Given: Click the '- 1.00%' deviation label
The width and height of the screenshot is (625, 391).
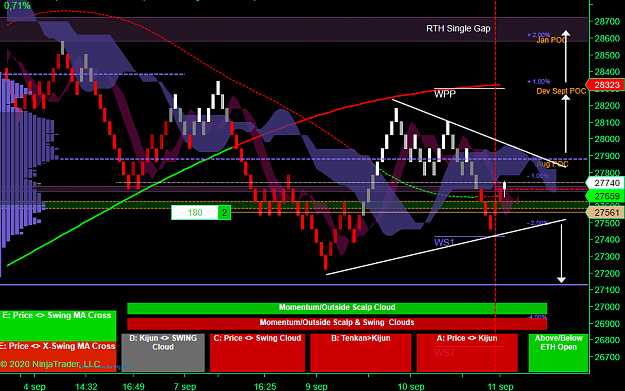Looking at the screenshot, I should point(537,176).
